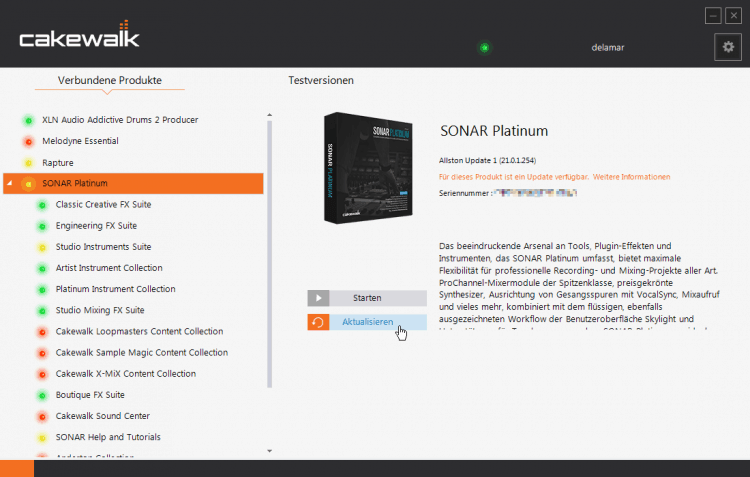The image size is (750, 477).
Task: Click the Allston Update 1 version text
Action: (487, 160)
